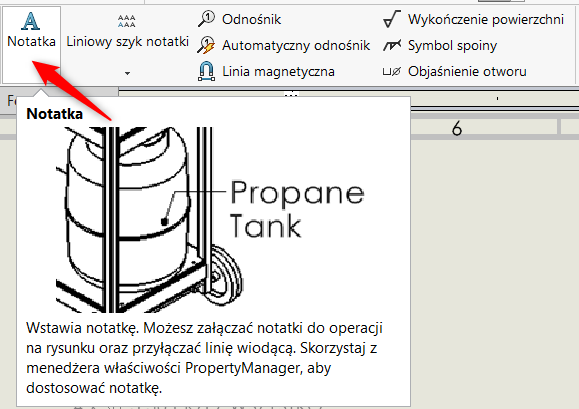This screenshot has height=409, width=579.
Task: Click the Liniowy szyk notatki icon
Action: click(x=127, y=21)
